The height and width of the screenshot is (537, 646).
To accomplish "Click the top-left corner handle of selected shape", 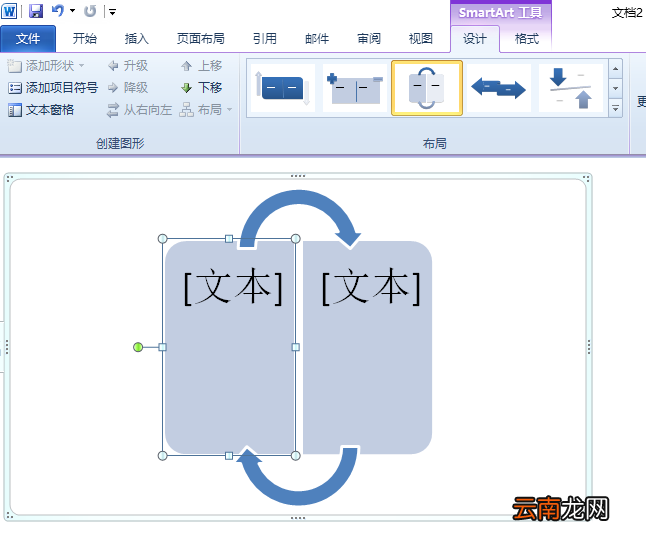I will pos(163,239).
